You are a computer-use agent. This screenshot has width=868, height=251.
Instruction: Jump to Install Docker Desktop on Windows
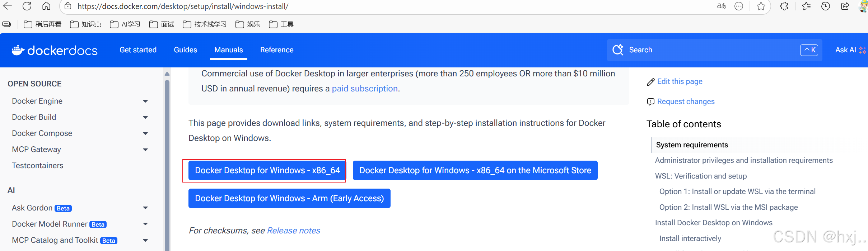714,223
